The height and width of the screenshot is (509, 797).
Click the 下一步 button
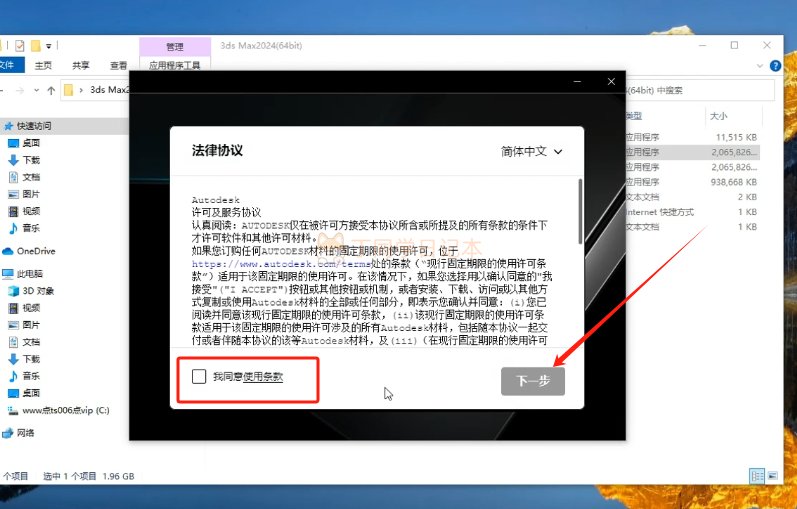pyautogui.click(x=533, y=381)
